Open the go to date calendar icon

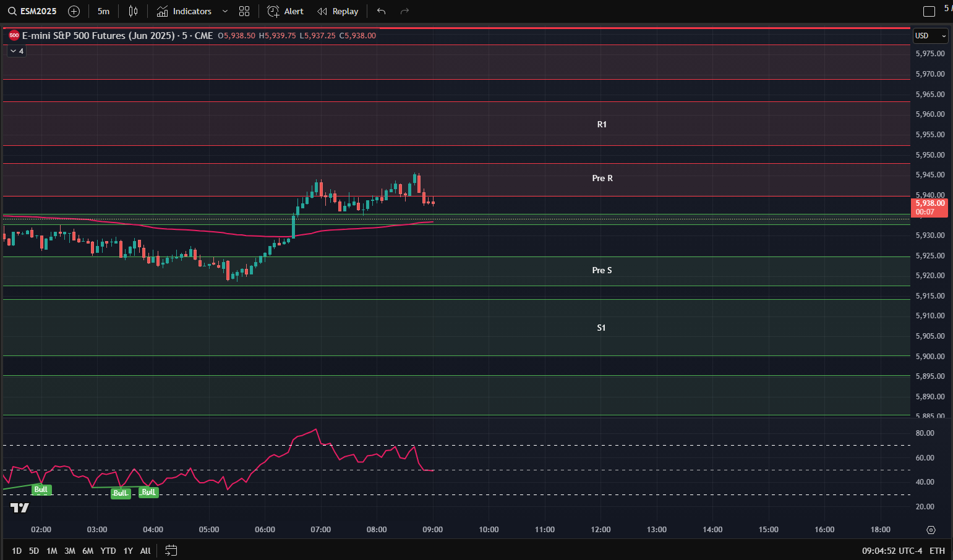pyautogui.click(x=171, y=550)
